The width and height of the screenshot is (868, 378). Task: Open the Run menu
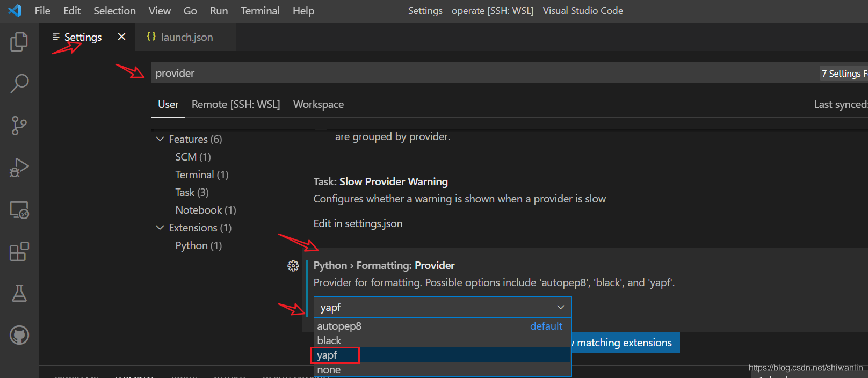pos(219,11)
